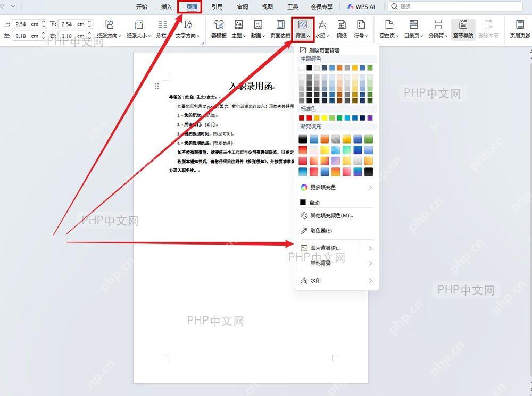This screenshot has width=532, height=396.
Task: Open the 水印 entry in background menu
Action: tap(336, 280)
